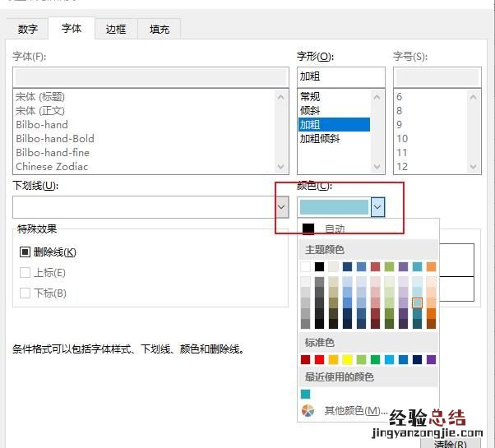This screenshot has width=495, height=448.
Task: Choose Chinese Zodiac from the font list
Action: 51,166
